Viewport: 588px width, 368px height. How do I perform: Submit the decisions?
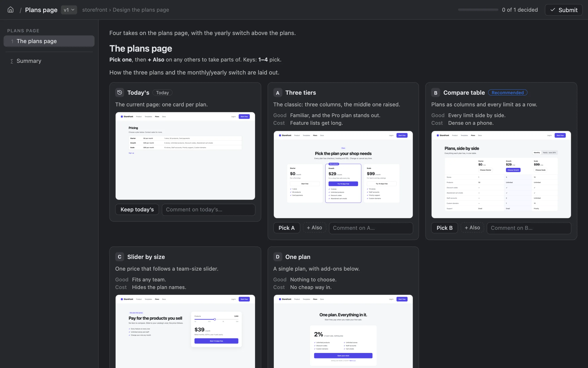(563, 10)
